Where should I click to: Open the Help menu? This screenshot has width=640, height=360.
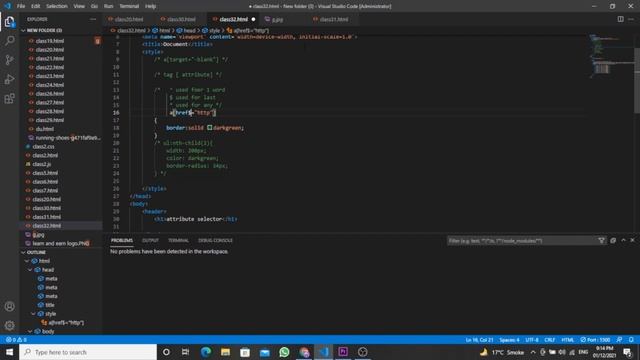[151, 6]
